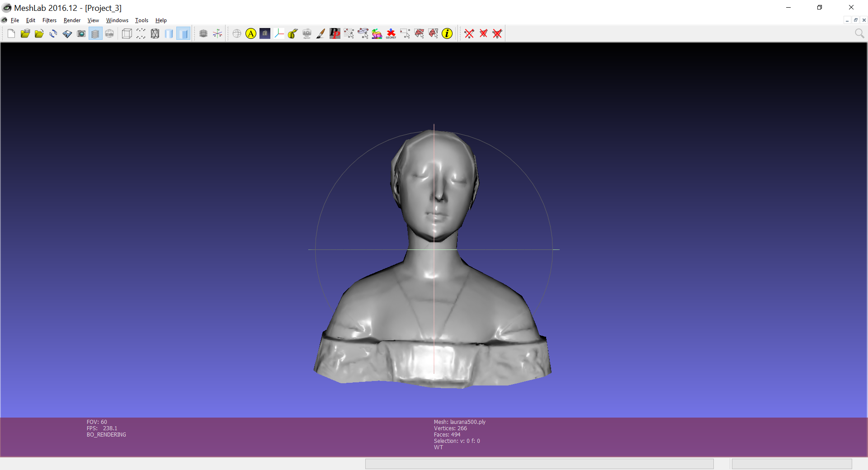Toggle the light blue cylinder fill mode
The image size is (868, 470).
point(169,33)
